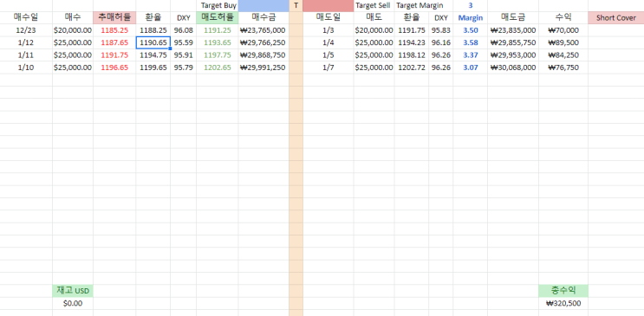Select the orange T header cell
This screenshot has height=316, width=644.
point(296,6)
